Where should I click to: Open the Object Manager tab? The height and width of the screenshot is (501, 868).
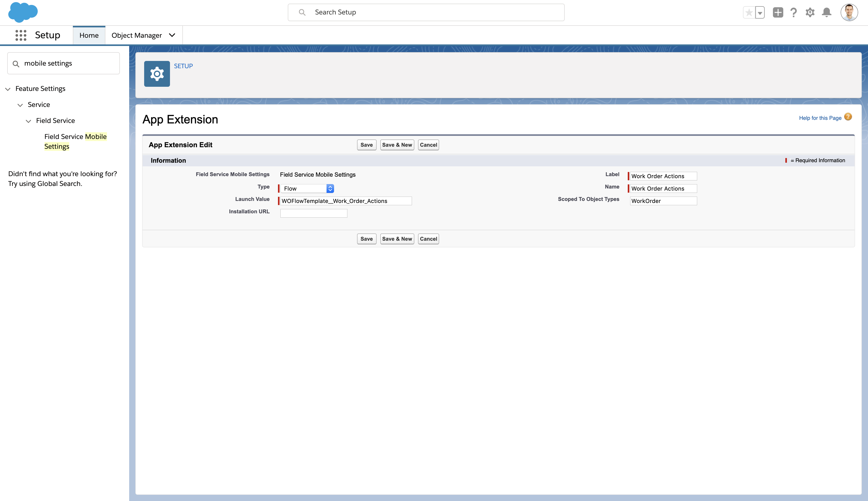pyautogui.click(x=137, y=35)
